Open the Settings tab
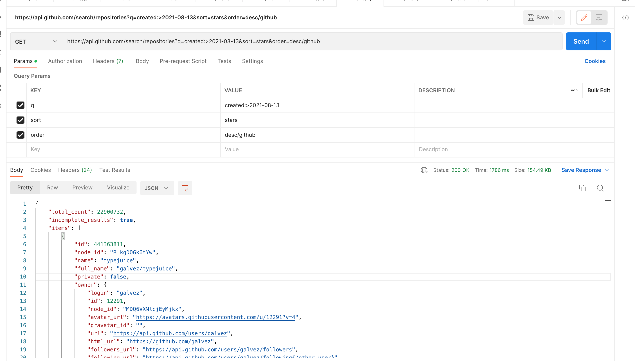635x364 pixels. pyautogui.click(x=252, y=61)
